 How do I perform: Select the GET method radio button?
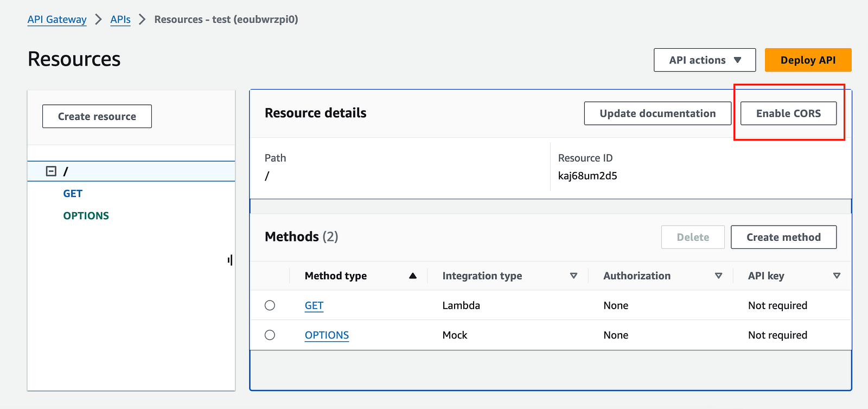point(270,305)
